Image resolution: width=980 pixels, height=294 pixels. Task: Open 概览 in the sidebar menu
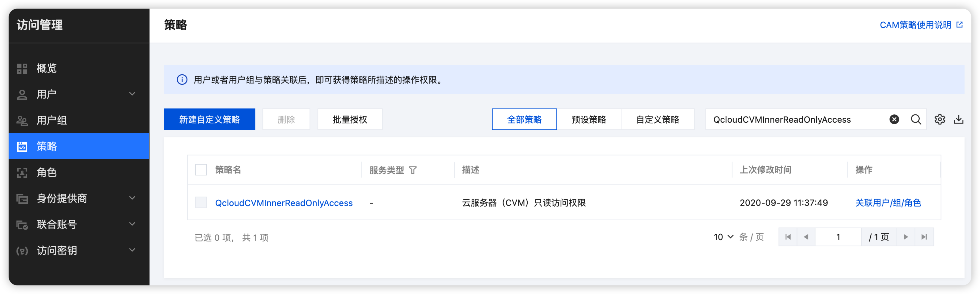click(79, 68)
